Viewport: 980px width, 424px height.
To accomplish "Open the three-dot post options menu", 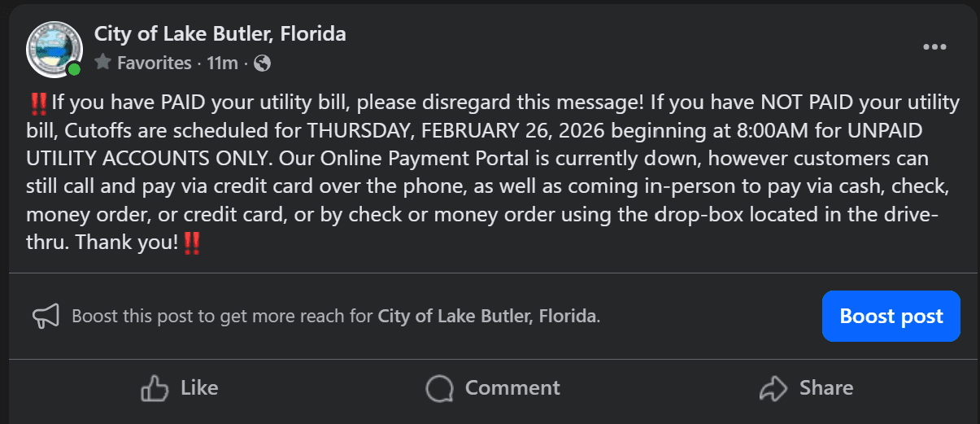I will [934, 47].
